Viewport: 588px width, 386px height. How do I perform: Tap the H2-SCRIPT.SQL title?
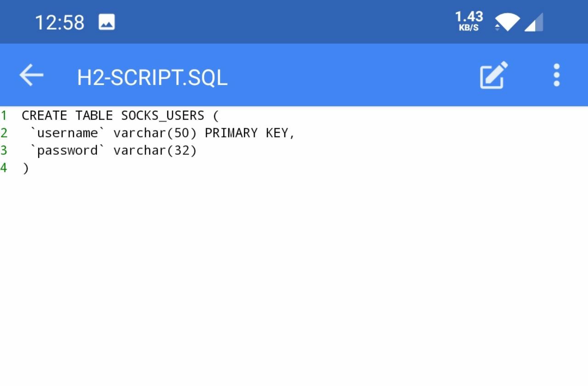click(152, 77)
